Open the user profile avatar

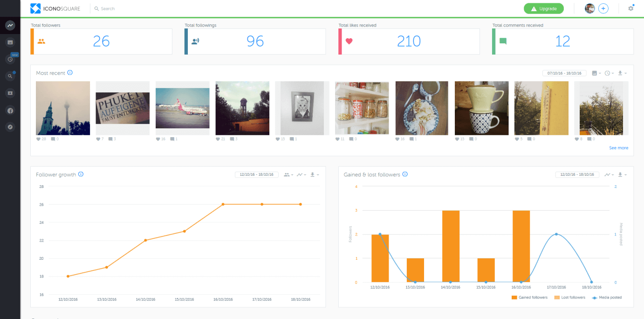coord(590,8)
